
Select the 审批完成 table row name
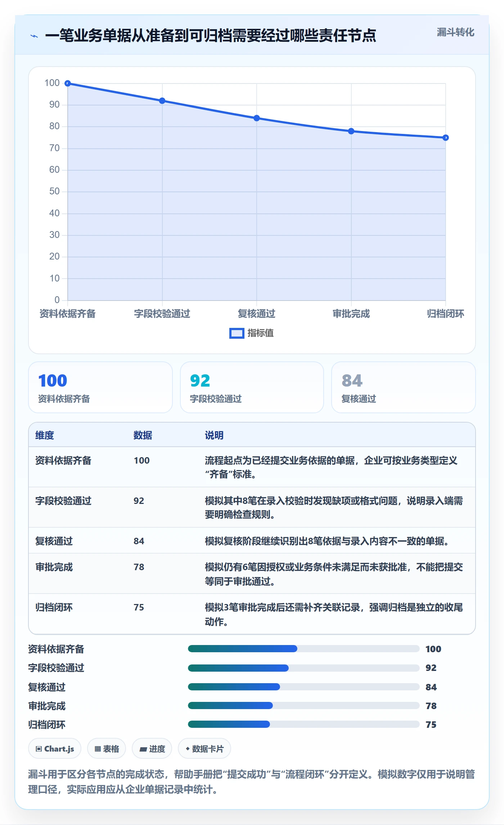pos(54,567)
